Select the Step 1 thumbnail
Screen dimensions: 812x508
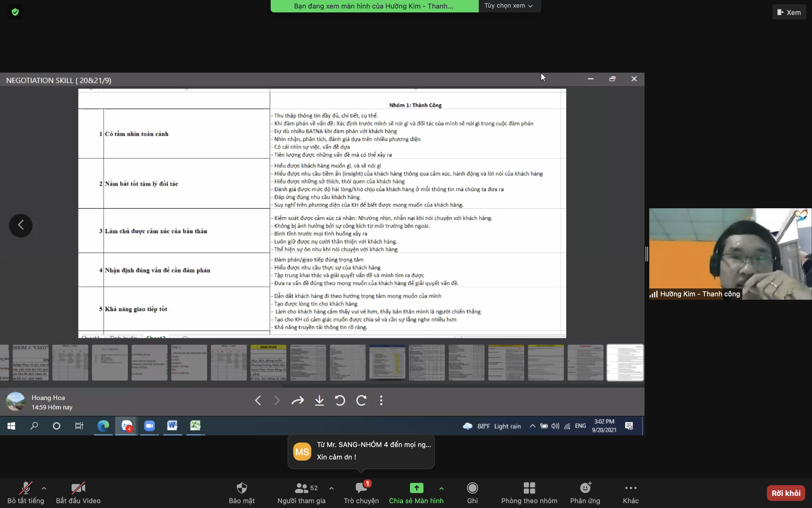click(x=189, y=363)
